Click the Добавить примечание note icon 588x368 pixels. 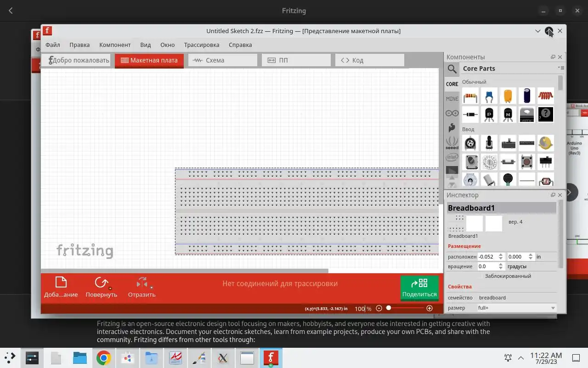pyautogui.click(x=61, y=282)
